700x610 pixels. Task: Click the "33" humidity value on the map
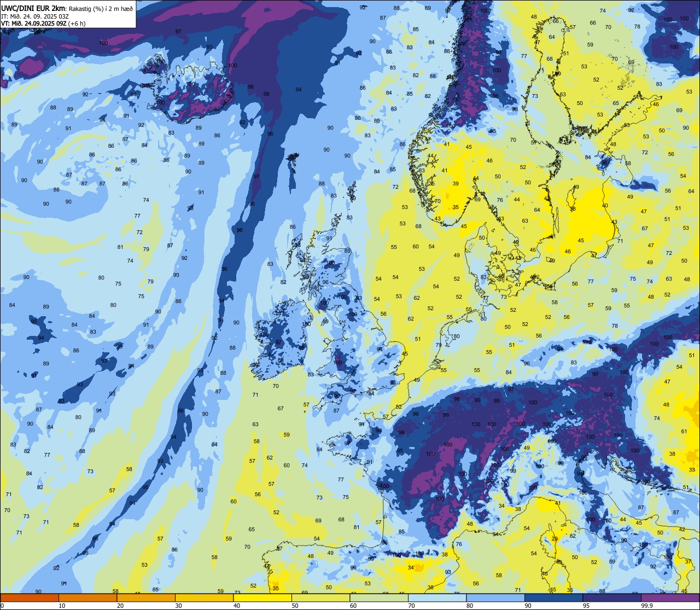tap(692, 470)
